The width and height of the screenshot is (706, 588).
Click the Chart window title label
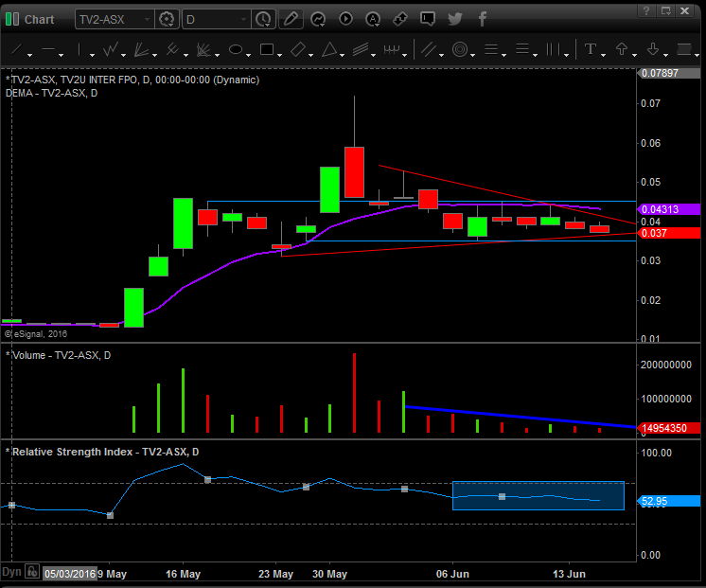[x=39, y=19]
